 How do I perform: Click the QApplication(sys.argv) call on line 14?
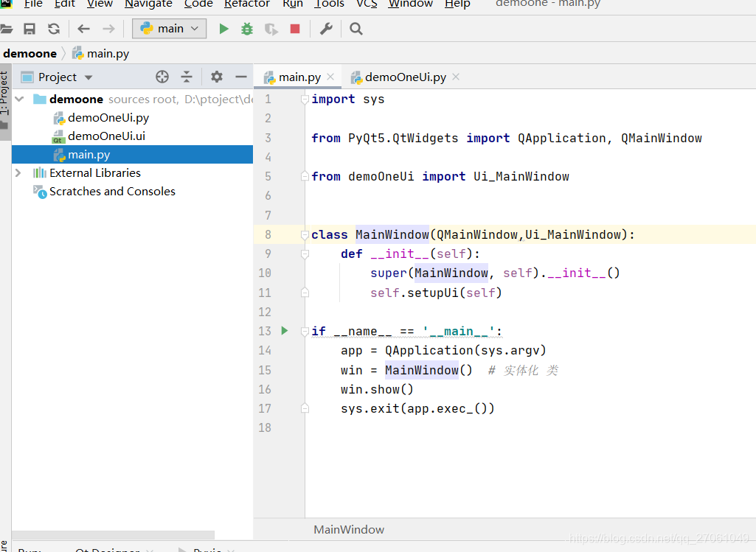(x=465, y=350)
